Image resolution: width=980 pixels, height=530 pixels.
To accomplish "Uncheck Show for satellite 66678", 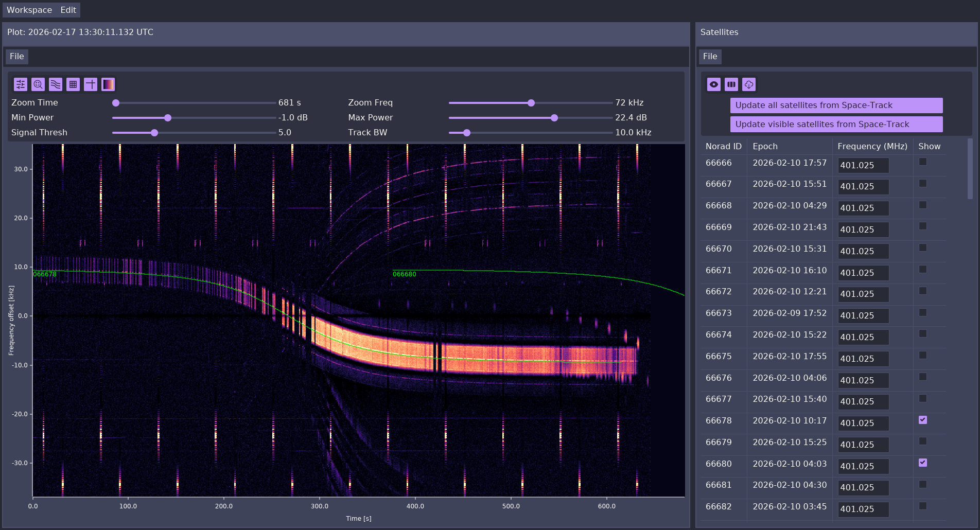I will click(x=923, y=420).
